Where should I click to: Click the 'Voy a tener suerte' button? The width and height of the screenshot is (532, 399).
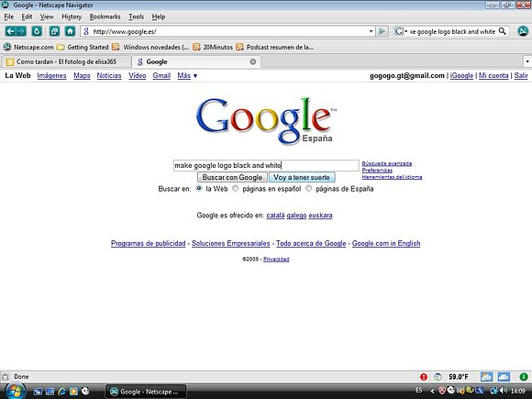302,177
